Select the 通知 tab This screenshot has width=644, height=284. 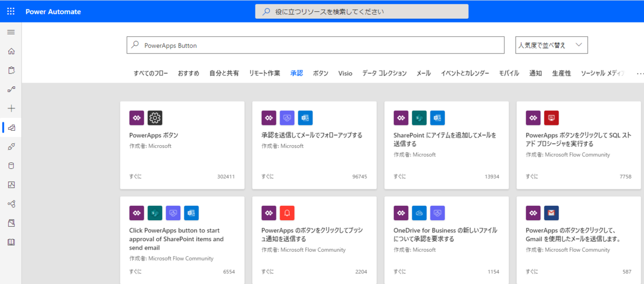536,73
